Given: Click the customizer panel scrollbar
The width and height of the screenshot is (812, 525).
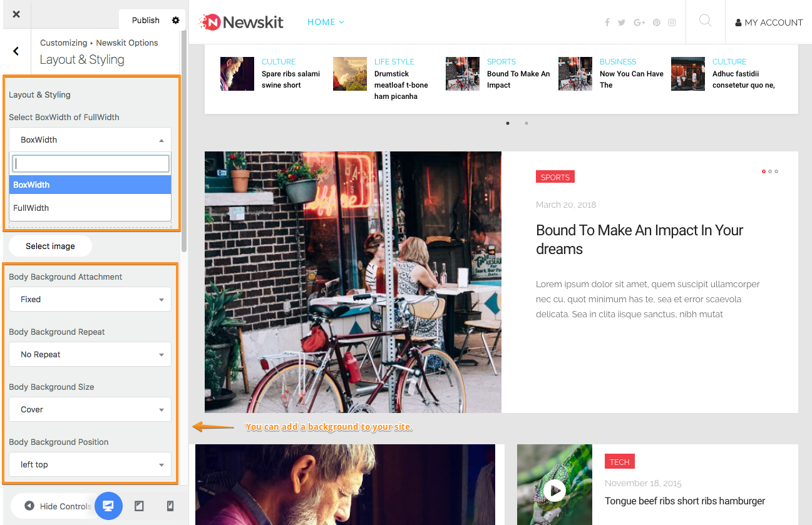Looking at the screenshot, I should pyautogui.click(x=184, y=141).
